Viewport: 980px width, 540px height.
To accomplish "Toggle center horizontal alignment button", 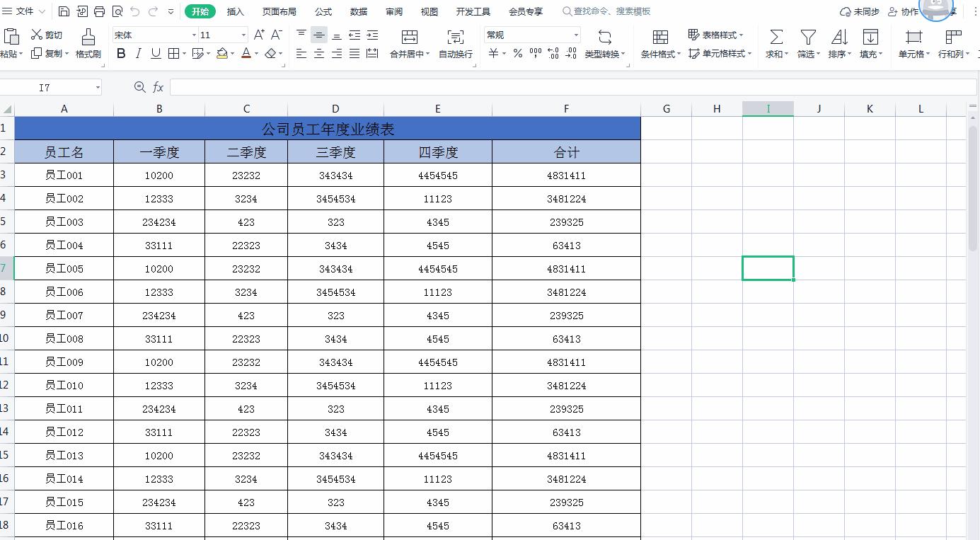I will 319,53.
